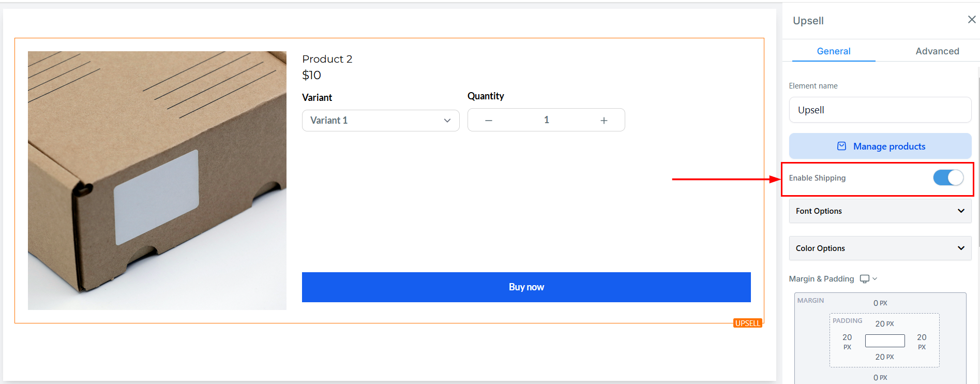Click the Element name input field
This screenshot has width=980, height=384.
point(880,110)
